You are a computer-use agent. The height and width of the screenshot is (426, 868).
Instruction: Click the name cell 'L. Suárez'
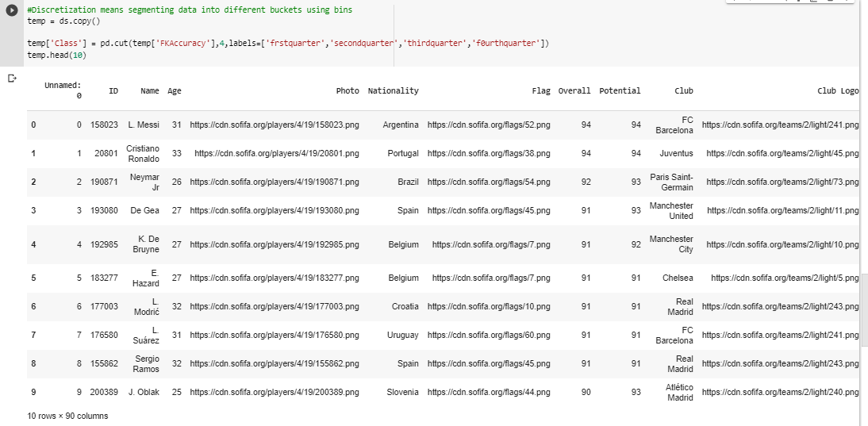click(148, 336)
